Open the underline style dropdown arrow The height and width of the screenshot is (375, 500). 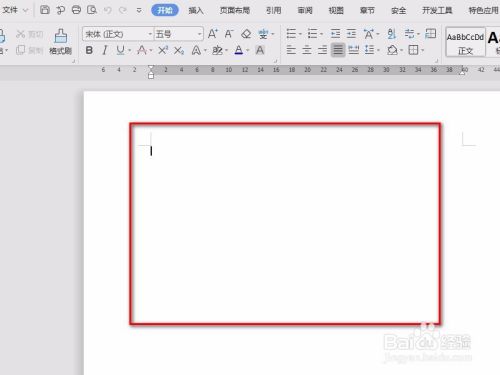pos(129,51)
